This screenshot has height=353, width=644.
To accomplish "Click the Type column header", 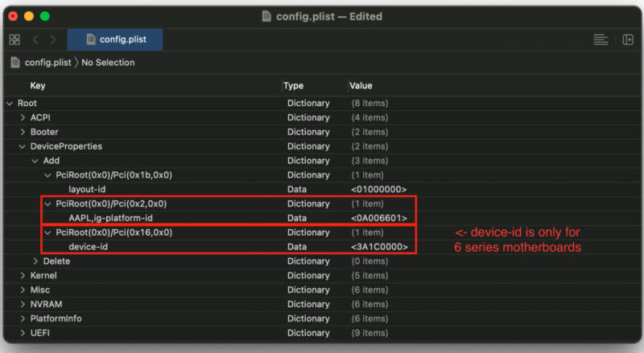I will tap(293, 86).
